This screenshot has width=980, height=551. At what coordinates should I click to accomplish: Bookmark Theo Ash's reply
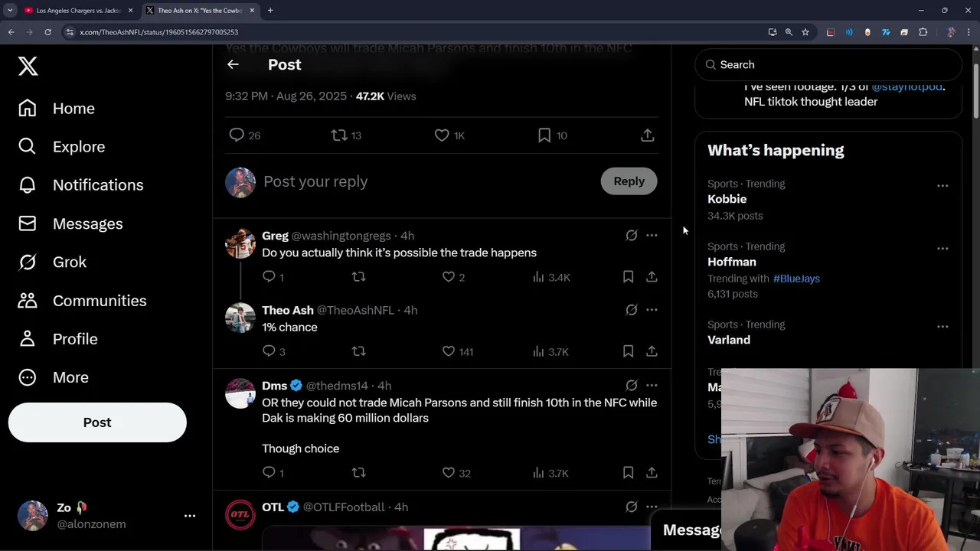pyautogui.click(x=628, y=351)
